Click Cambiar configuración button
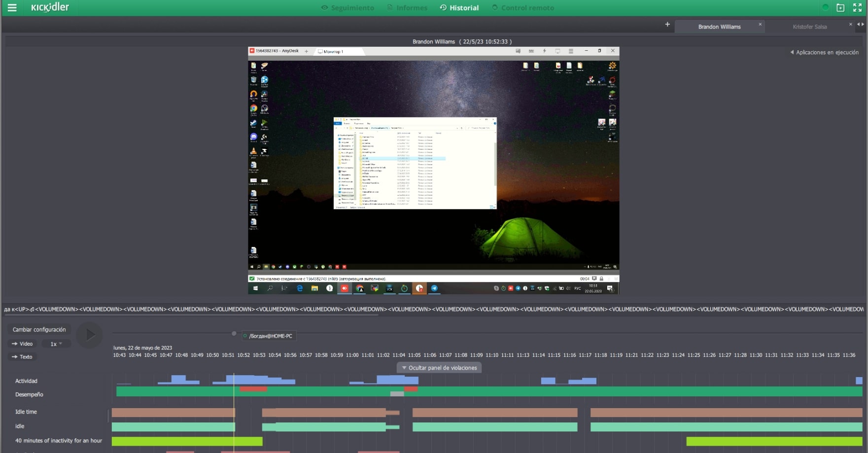The image size is (868, 453). (x=39, y=329)
